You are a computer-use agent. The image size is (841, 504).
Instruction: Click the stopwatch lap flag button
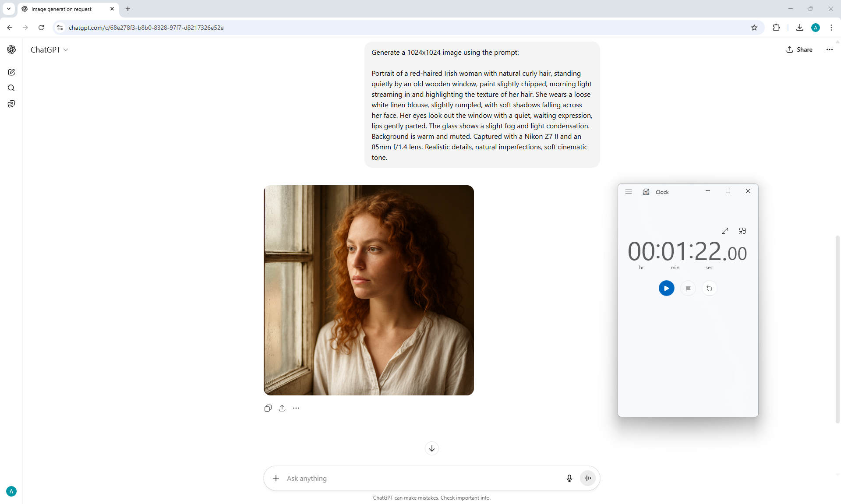688,288
